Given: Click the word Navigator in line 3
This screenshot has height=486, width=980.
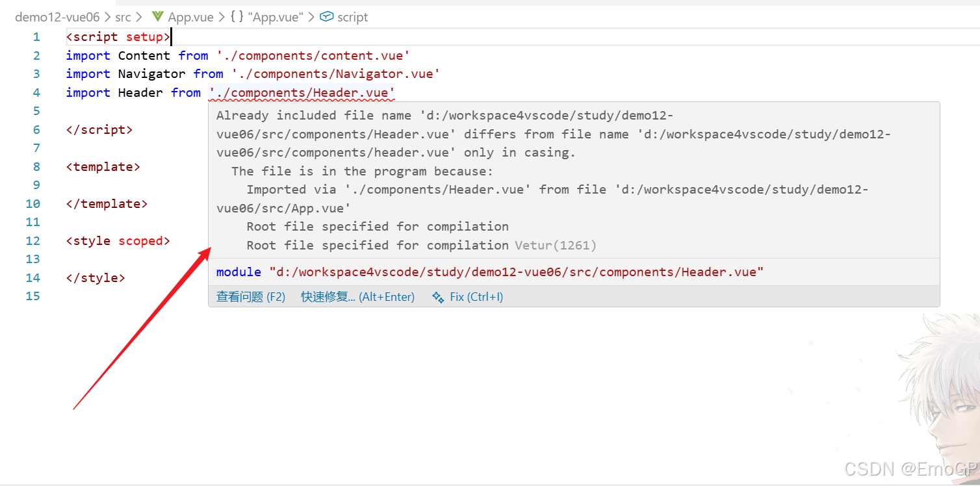Looking at the screenshot, I should tap(151, 74).
